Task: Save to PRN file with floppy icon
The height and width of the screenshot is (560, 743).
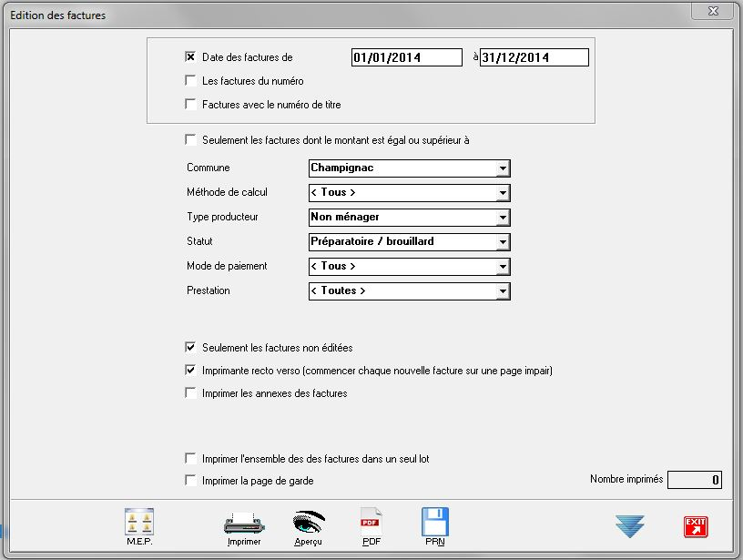Action: pos(435,523)
